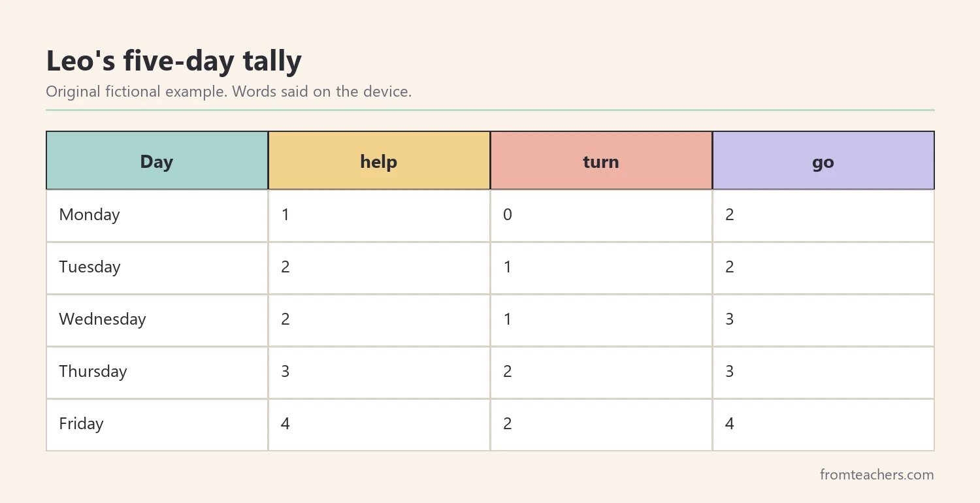The image size is (980, 503).
Task: Click the "Tuesday" row label
Action: [x=90, y=267]
